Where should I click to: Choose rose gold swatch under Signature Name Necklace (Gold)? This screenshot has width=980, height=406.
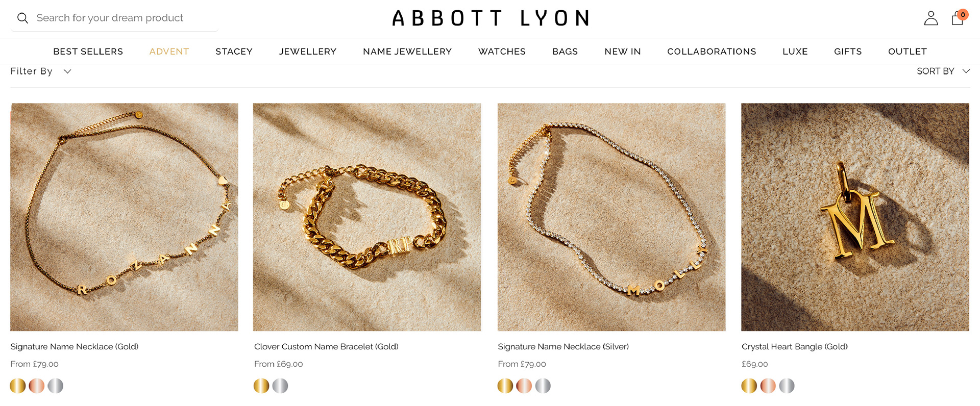pyautogui.click(x=37, y=386)
